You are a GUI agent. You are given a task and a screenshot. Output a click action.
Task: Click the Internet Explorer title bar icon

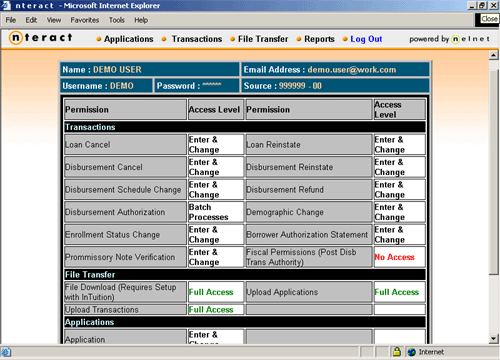click(6, 5)
